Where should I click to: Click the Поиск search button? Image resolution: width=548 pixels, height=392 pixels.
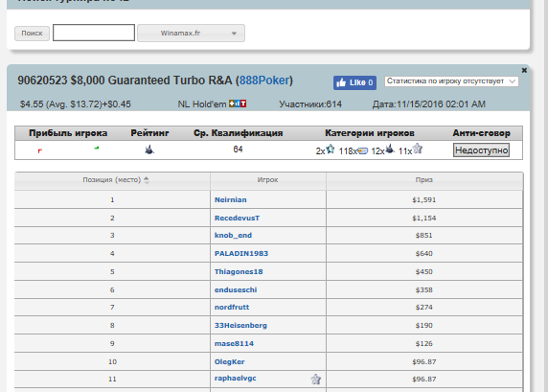pyautogui.click(x=32, y=34)
